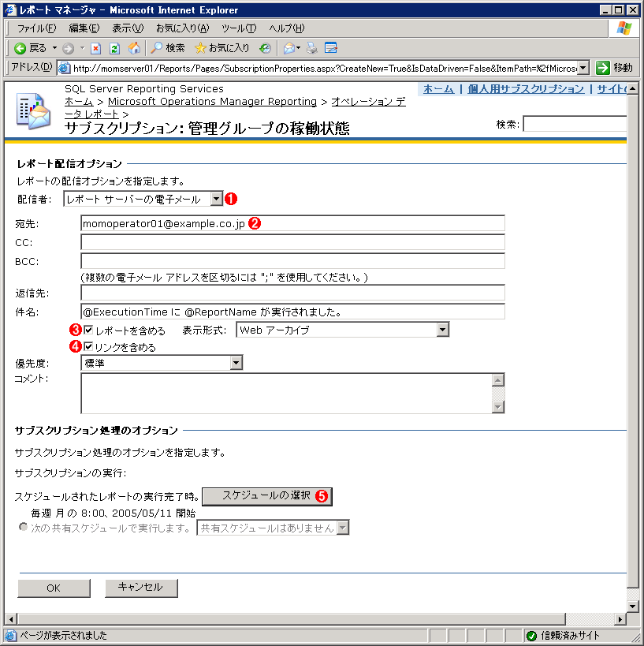Click the address bar URL field
This screenshot has height=646, width=644.
click(x=325, y=68)
